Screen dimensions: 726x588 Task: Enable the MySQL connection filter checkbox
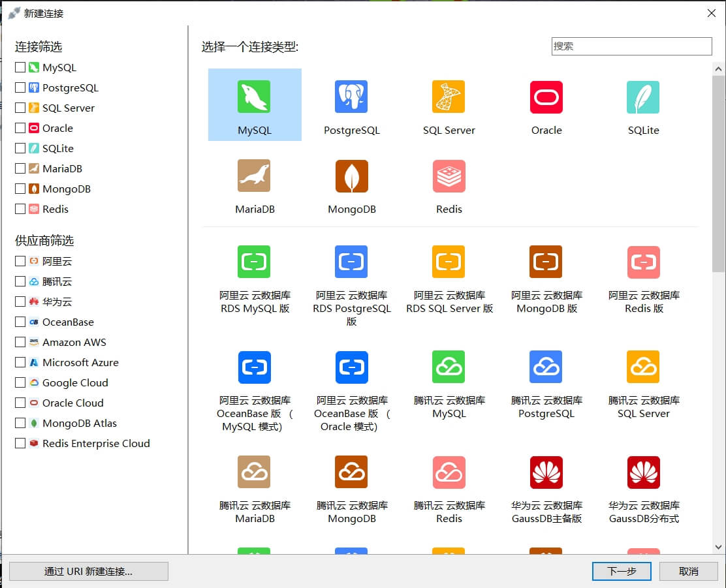click(20, 67)
